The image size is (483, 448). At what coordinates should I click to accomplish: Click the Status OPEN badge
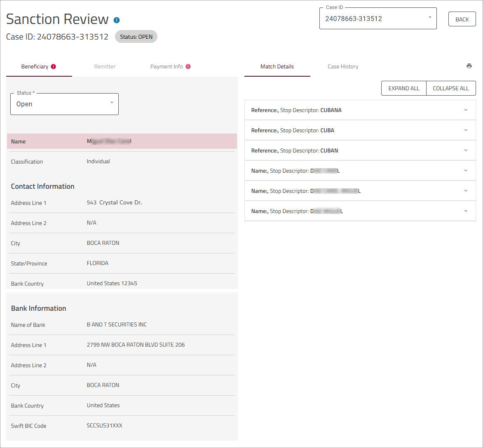click(136, 36)
